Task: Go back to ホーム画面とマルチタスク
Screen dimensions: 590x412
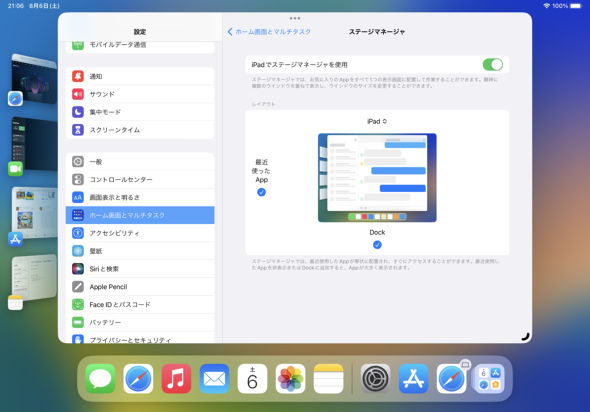Action: 269,32
